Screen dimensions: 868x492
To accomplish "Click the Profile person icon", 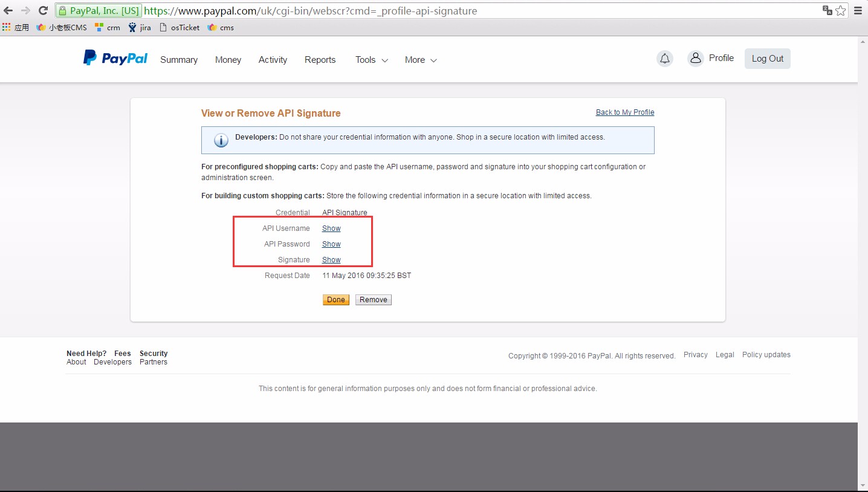I will tap(696, 59).
